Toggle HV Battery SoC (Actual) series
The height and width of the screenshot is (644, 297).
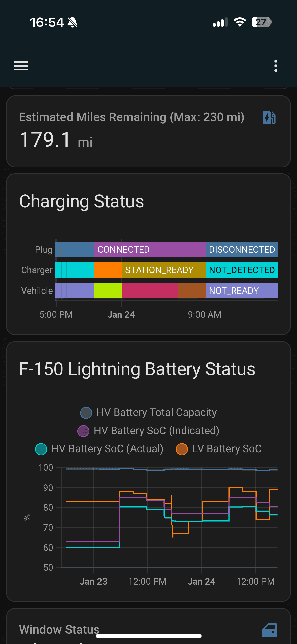pyautogui.click(x=41, y=449)
